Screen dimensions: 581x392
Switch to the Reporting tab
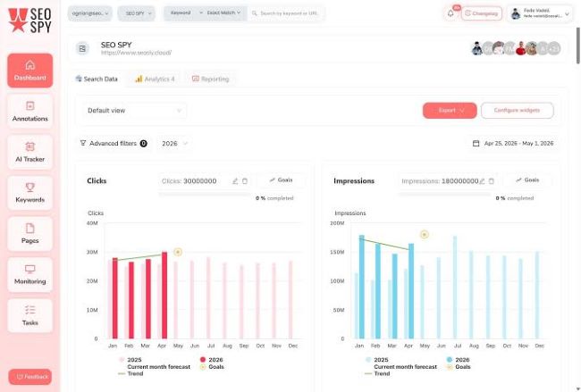210,79
